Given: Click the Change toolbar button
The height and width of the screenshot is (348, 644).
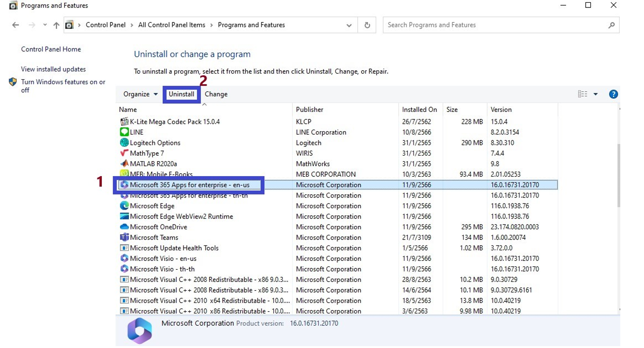Looking at the screenshot, I should (x=216, y=94).
